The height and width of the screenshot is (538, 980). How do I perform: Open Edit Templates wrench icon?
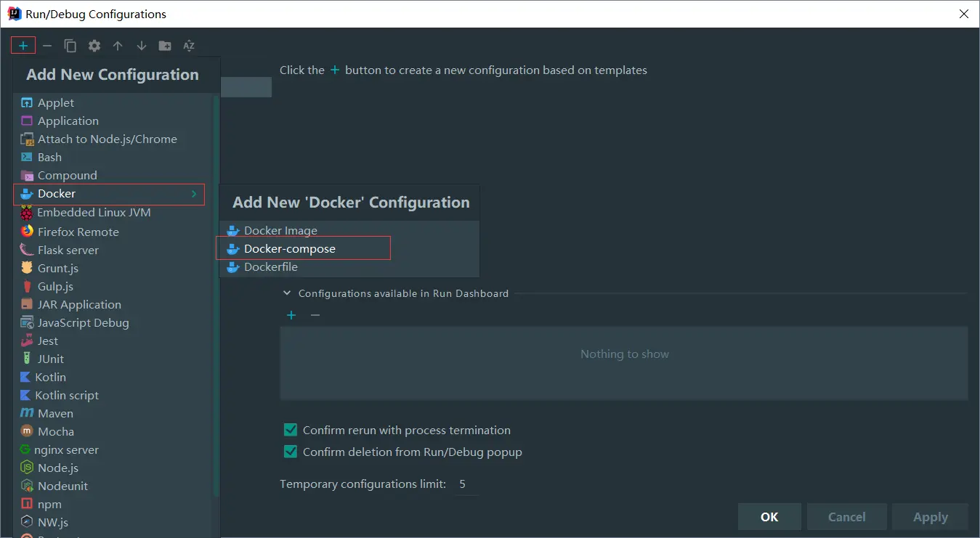pyautogui.click(x=94, y=46)
